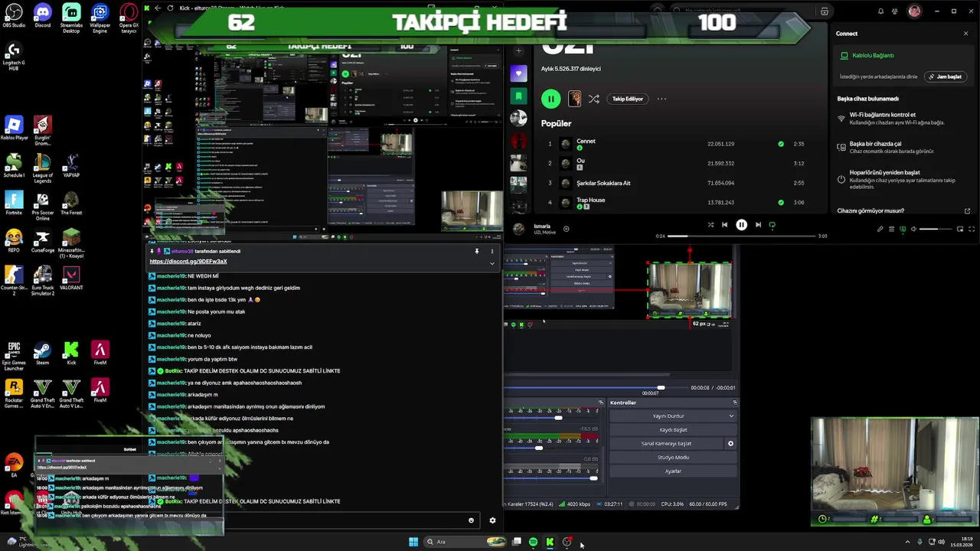
Task: Launch Streamlabs Desktop from the desktop
Action: point(71,18)
